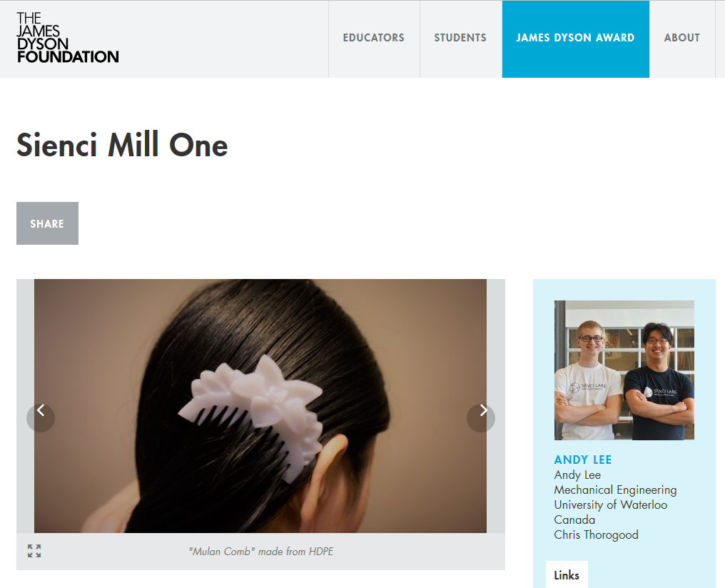
Task: Click the team photo of two inventors
Action: pyautogui.click(x=624, y=370)
